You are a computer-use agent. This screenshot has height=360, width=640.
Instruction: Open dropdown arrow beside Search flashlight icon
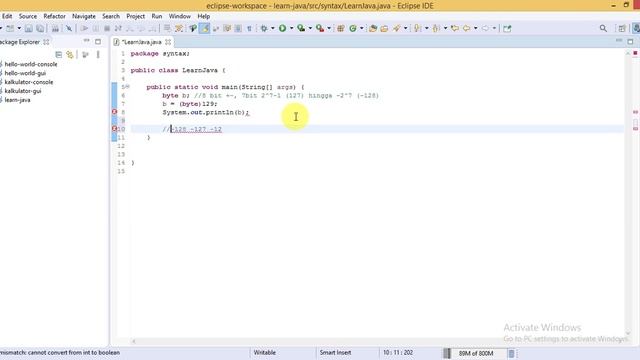[406, 28]
